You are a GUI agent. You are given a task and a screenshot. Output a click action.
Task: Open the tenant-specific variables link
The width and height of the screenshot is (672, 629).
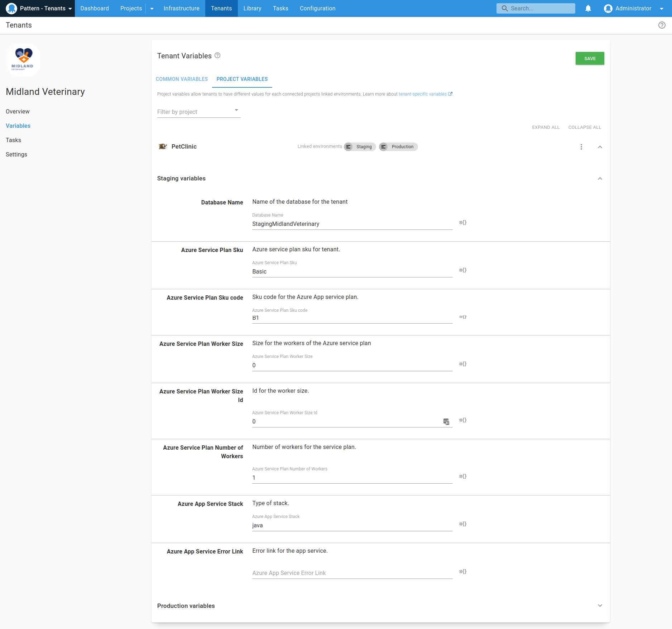point(423,94)
